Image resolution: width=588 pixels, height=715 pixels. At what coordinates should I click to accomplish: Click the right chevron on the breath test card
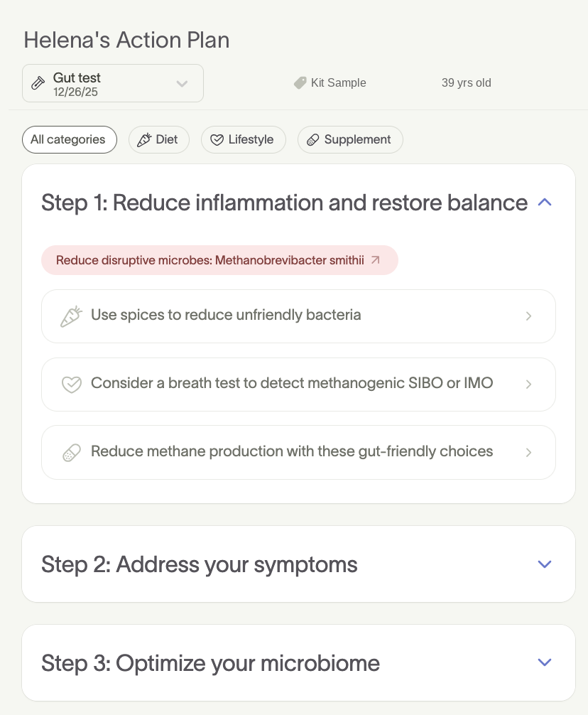click(x=528, y=384)
